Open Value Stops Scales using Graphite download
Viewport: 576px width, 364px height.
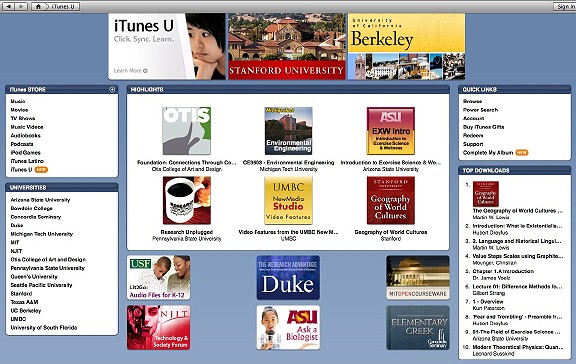[518, 256]
